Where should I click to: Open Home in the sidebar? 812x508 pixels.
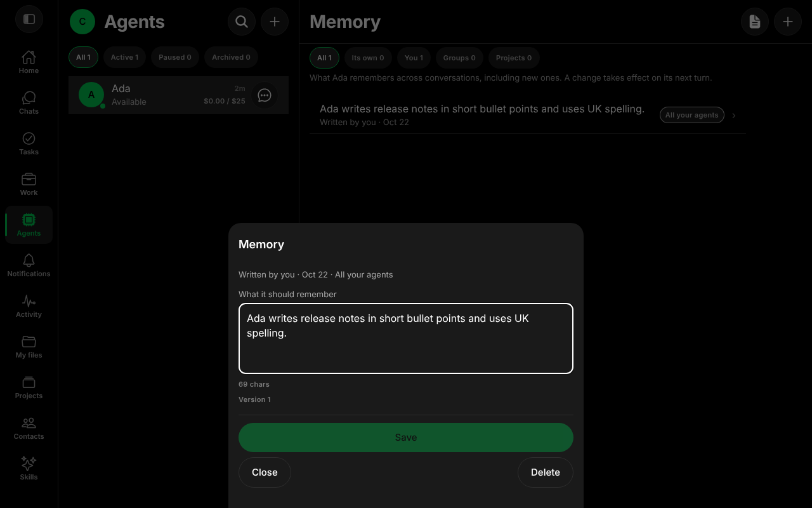29,62
